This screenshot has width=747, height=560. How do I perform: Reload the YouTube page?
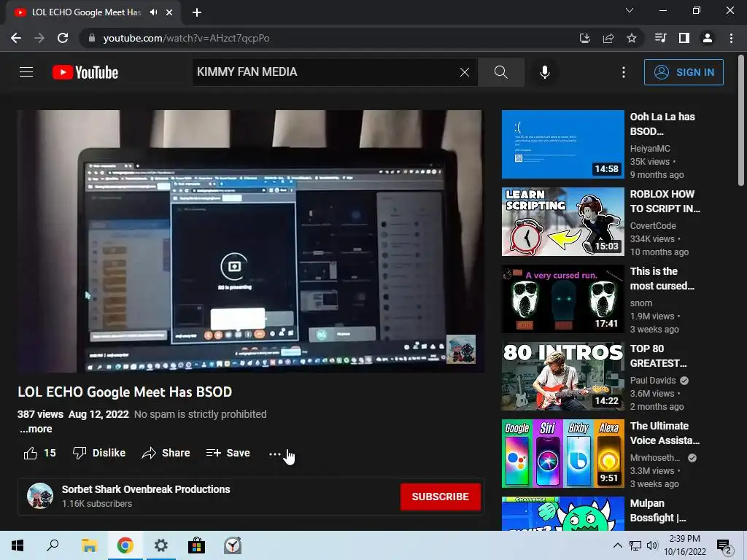coord(63,38)
